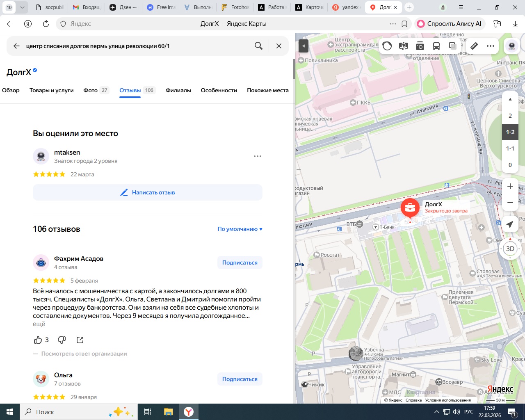The width and height of the screenshot is (525, 420).
Task: Click the floor selector up arrow
Action: [510, 99]
